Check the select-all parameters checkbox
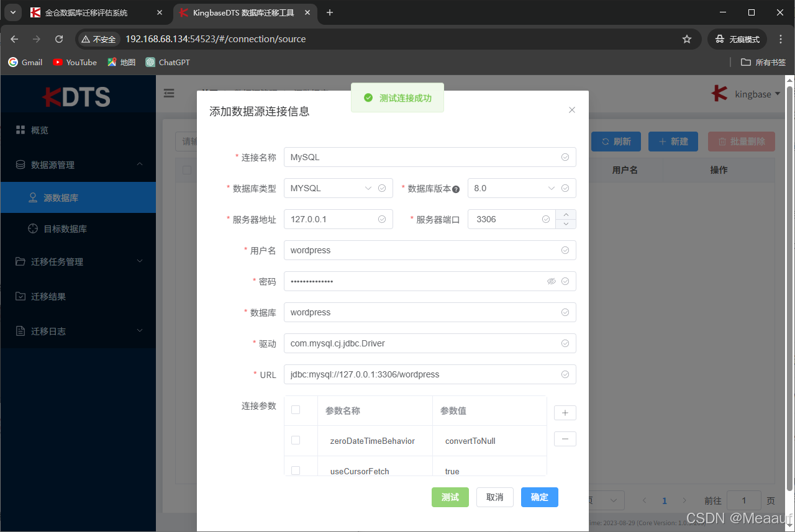 296,410
